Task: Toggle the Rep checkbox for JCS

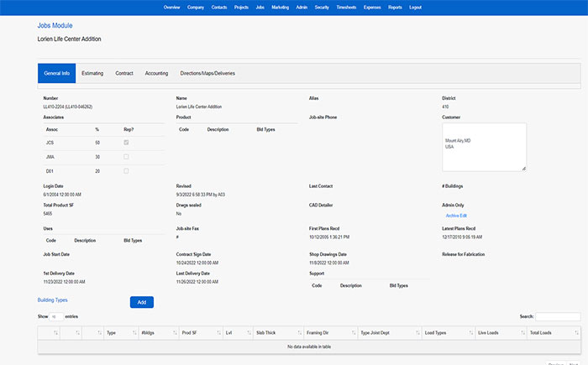Action: click(126, 143)
